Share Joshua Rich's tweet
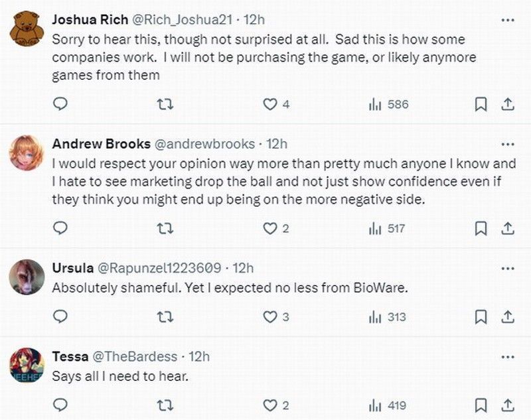 [506, 104]
